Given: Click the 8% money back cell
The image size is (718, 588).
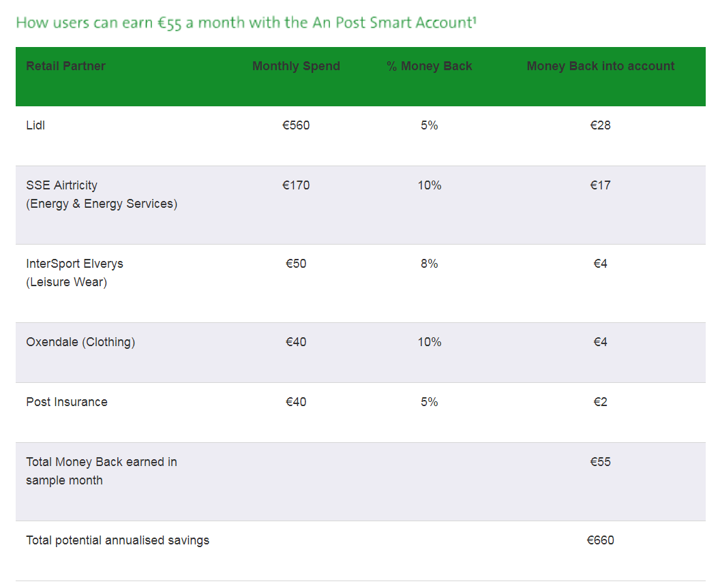Looking at the screenshot, I should click(429, 264).
